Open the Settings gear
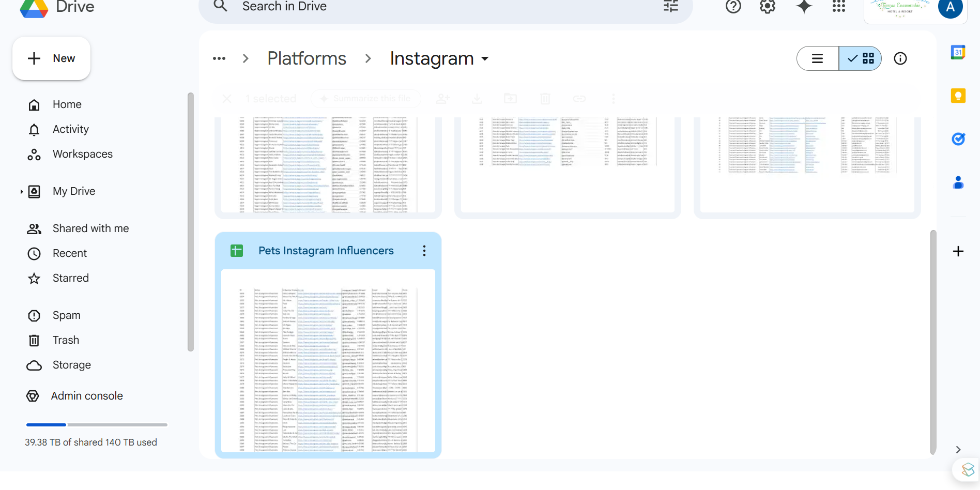The width and height of the screenshot is (980, 490). (768, 6)
